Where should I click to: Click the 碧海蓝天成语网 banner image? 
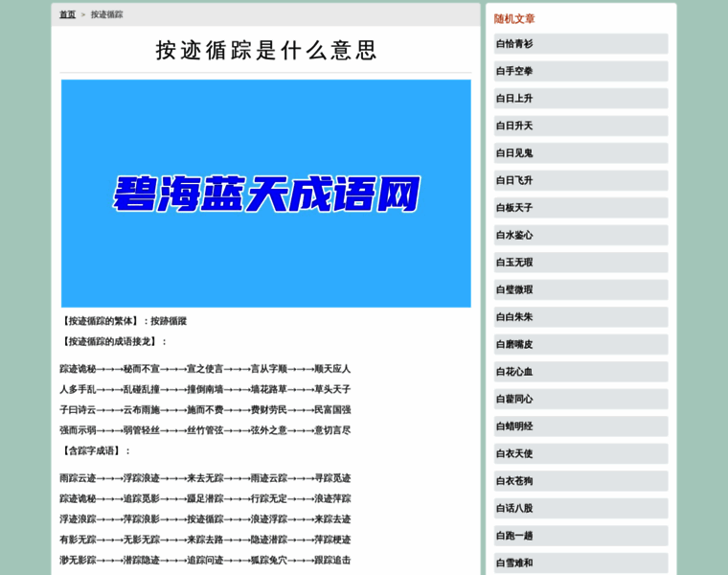(x=265, y=194)
